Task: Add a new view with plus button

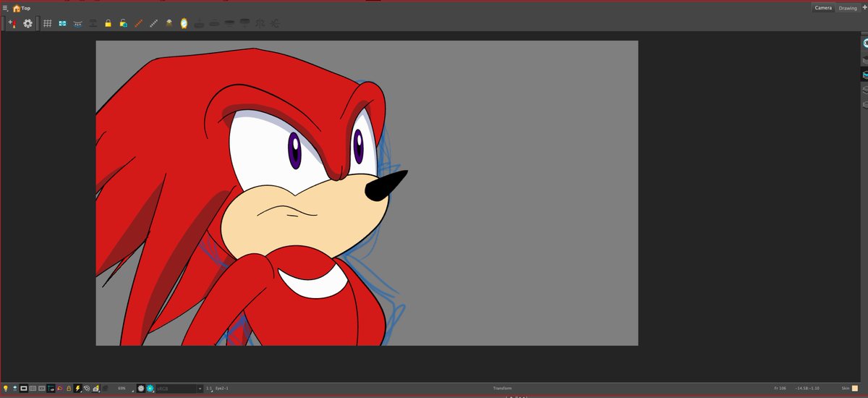Action: point(864,8)
